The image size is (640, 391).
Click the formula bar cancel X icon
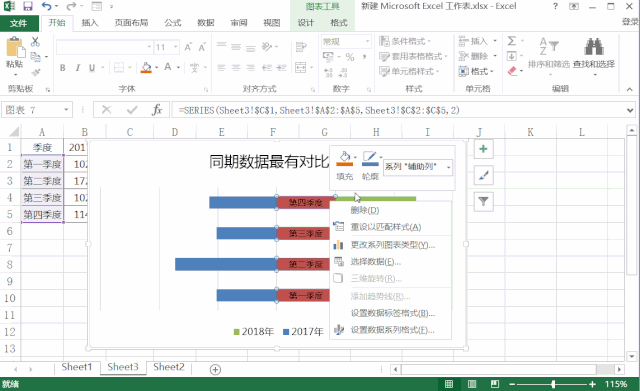107,110
